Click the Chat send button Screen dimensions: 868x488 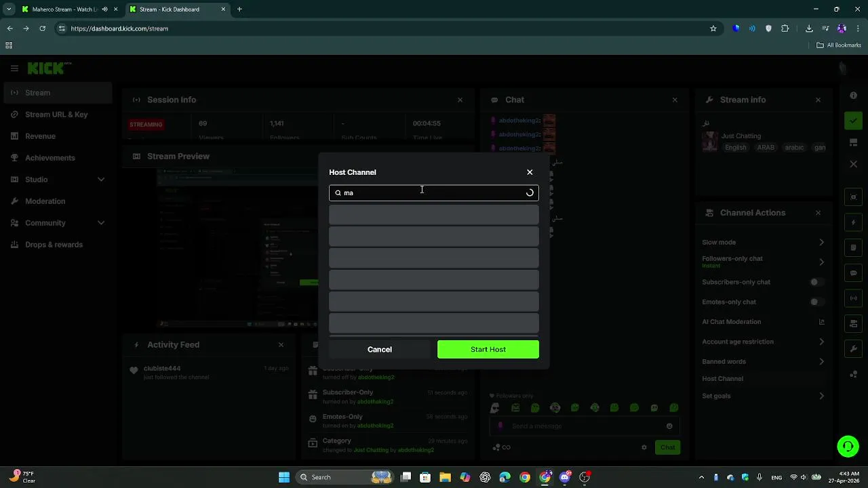668,447
